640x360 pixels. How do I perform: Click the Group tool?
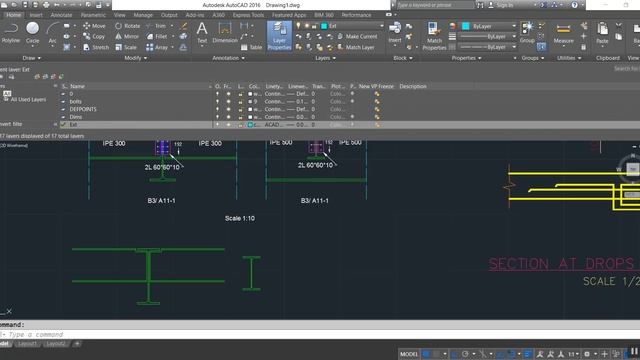[x=527, y=33]
